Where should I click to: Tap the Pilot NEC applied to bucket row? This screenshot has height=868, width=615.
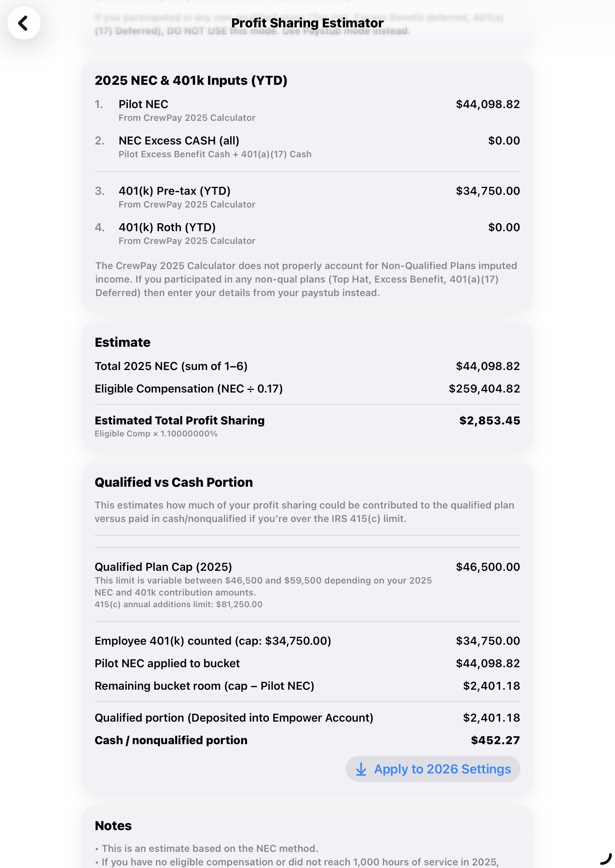click(x=307, y=663)
